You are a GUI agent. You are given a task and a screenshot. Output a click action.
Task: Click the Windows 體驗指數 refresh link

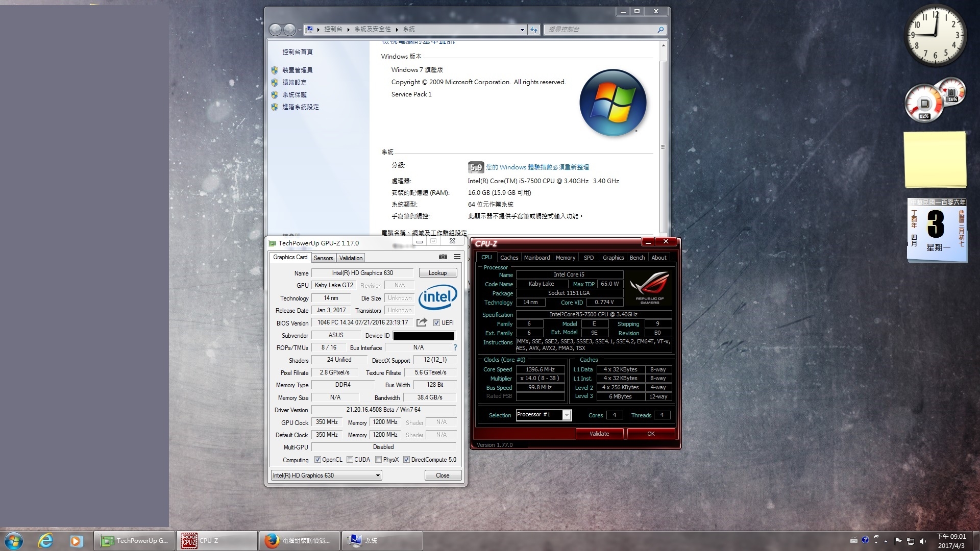[x=537, y=167]
